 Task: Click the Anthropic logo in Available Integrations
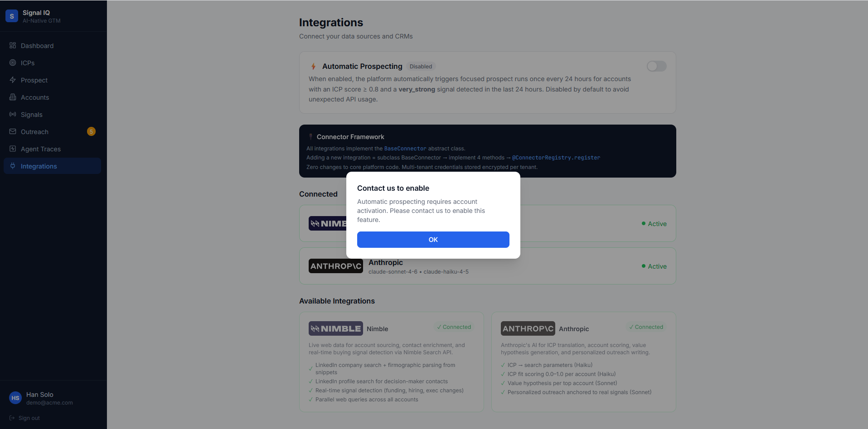[x=528, y=328]
